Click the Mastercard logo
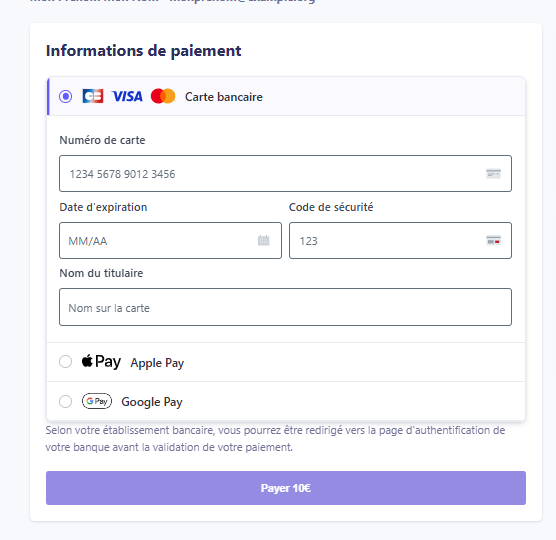This screenshot has width=556, height=540. [x=163, y=96]
